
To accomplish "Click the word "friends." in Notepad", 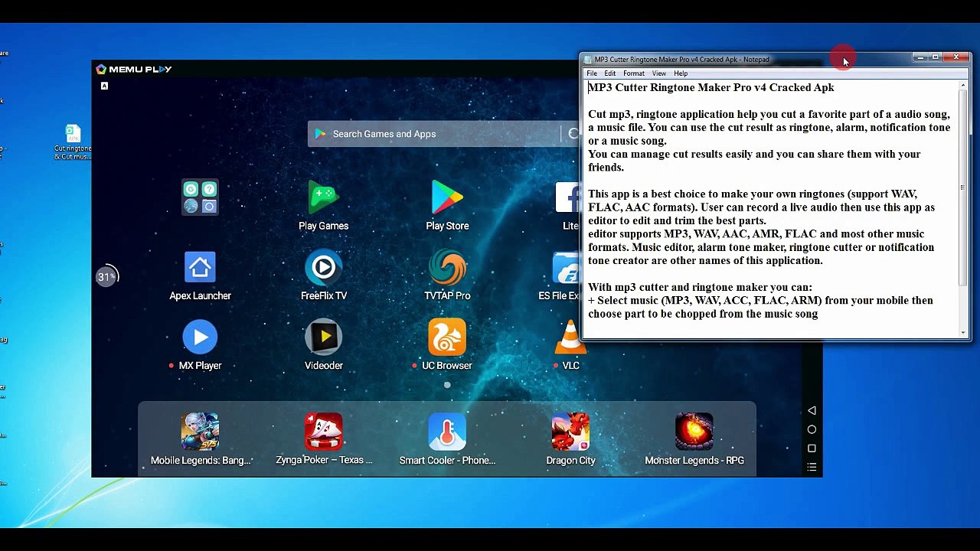I will coord(606,168).
